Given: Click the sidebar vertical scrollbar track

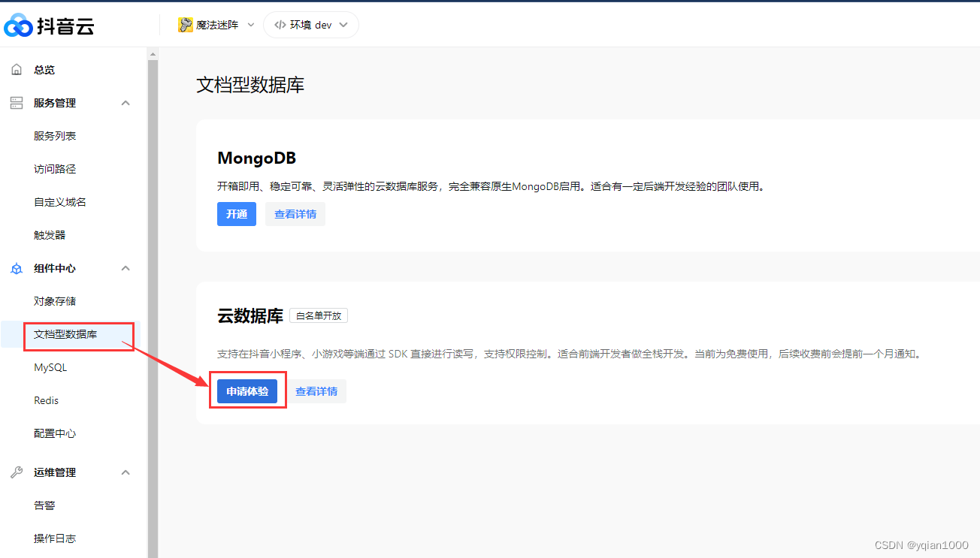Looking at the screenshot, I should pyautogui.click(x=153, y=308).
